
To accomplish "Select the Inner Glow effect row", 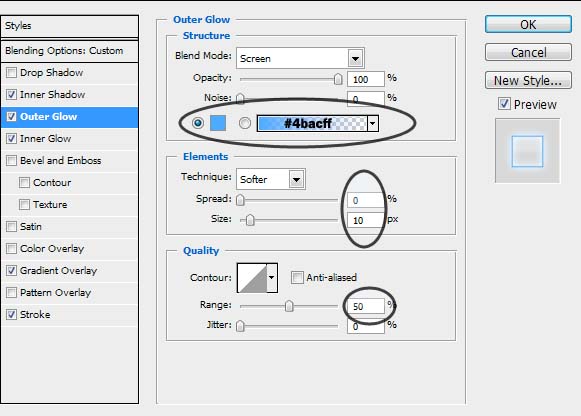I will pos(70,139).
